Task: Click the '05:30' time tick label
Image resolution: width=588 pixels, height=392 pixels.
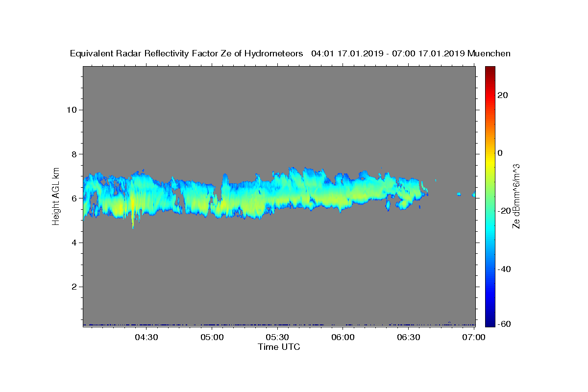Action: [x=277, y=337]
